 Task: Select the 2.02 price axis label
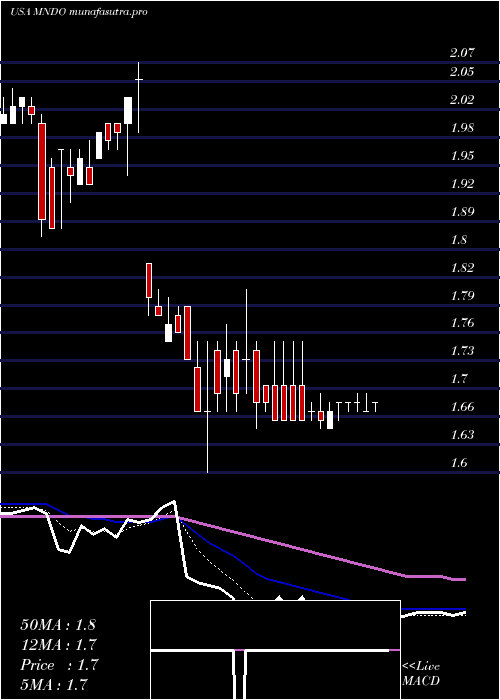coord(462,100)
